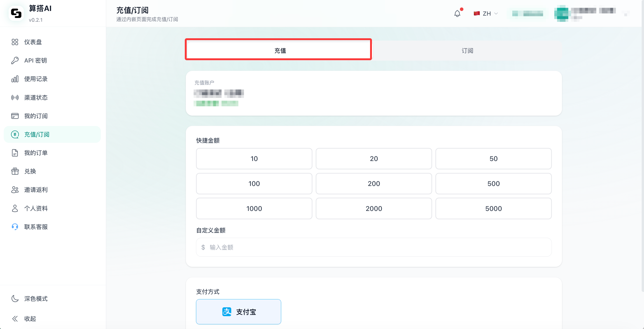Screen dimensions: 644x329
Task: Choose 支付宝 payment method
Action: pyautogui.click(x=238, y=311)
